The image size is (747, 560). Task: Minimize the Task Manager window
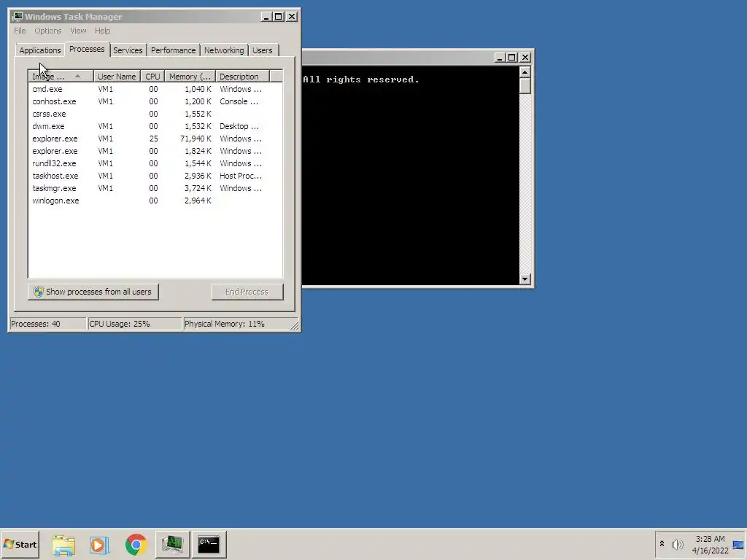pos(266,17)
